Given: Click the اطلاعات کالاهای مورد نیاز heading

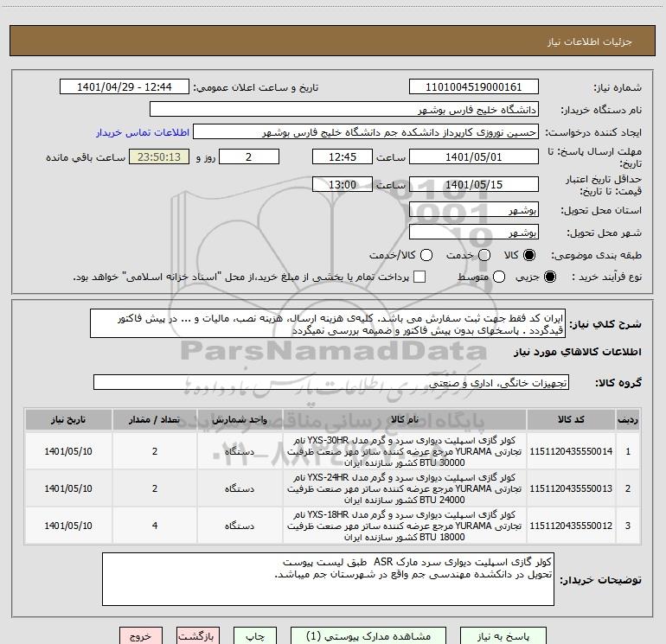Looking at the screenshot, I should tap(577, 352).
